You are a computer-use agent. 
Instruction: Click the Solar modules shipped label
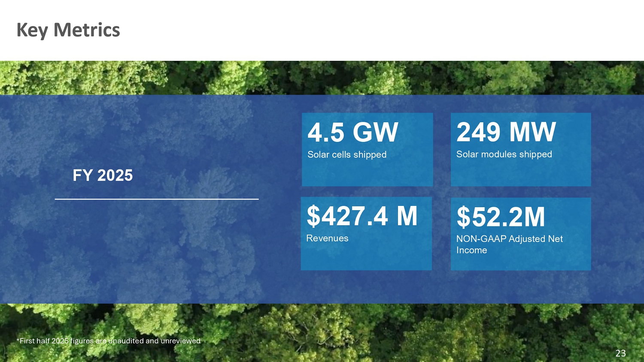click(x=504, y=154)
